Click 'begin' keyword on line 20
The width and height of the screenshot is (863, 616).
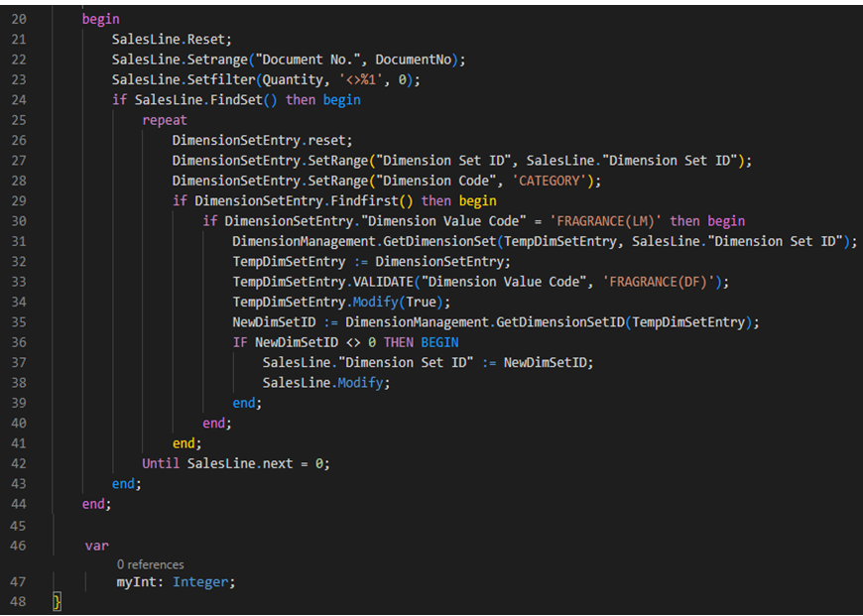[x=101, y=19]
